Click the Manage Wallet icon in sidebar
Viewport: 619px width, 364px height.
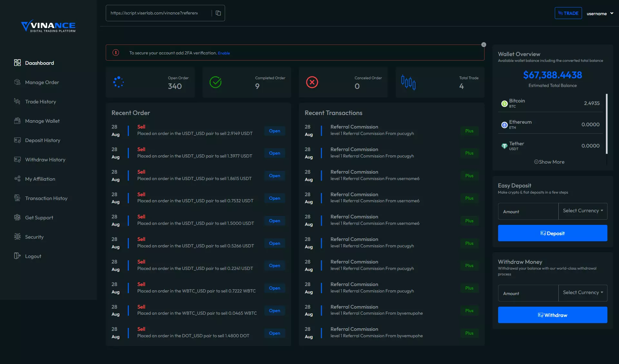(x=17, y=121)
